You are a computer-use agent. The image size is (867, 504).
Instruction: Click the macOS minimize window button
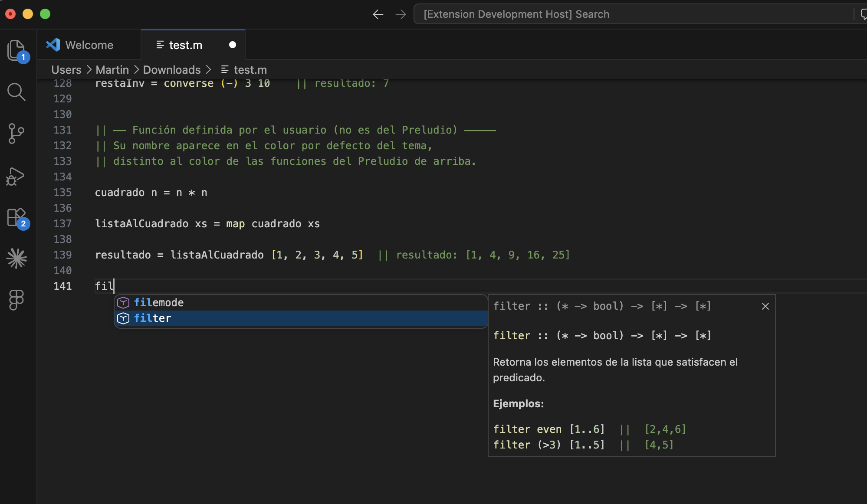click(28, 14)
